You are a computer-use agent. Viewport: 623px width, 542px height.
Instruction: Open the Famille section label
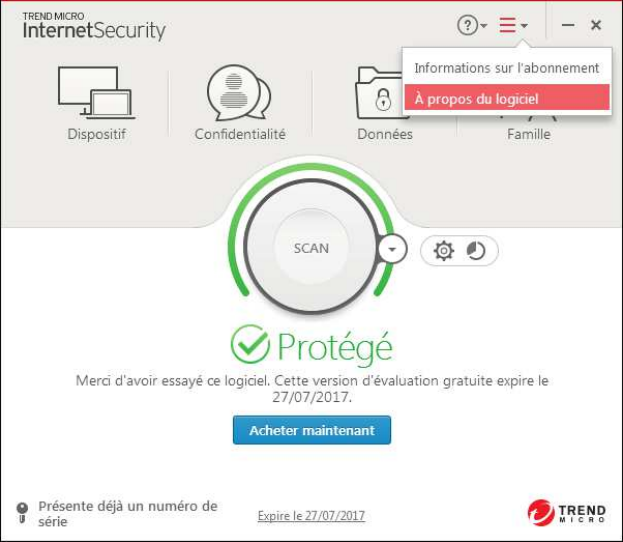click(528, 134)
